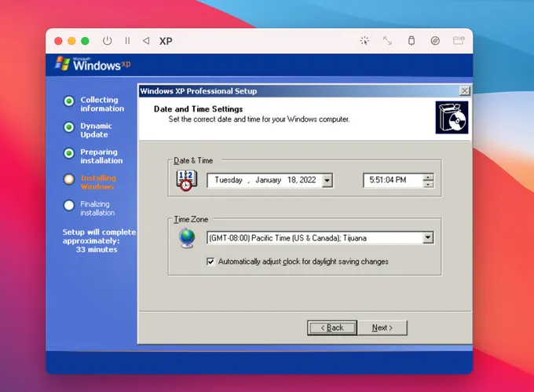This screenshot has height=392, width=534.
Task: Click the month January in date field
Action: (x=268, y=180)
